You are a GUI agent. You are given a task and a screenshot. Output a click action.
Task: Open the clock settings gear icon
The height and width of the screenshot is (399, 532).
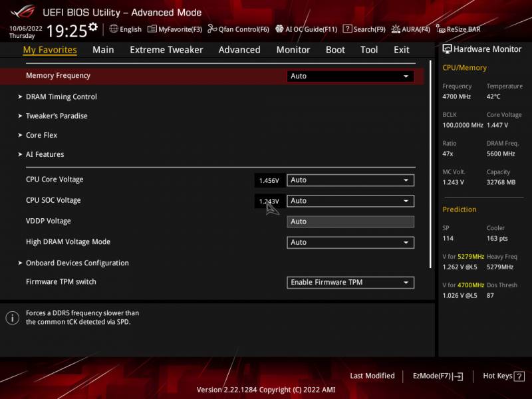(93, 27)
